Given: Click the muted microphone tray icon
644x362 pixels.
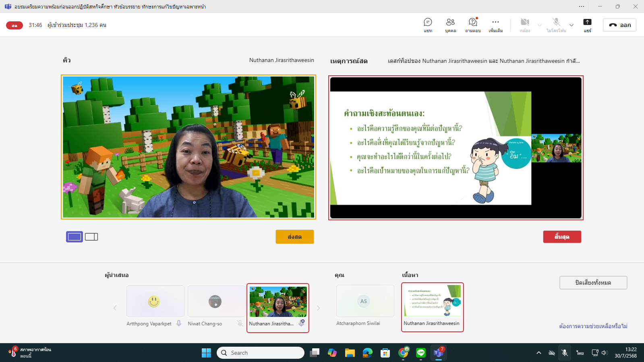Looking at the screenshot, I should click(565, 353).
